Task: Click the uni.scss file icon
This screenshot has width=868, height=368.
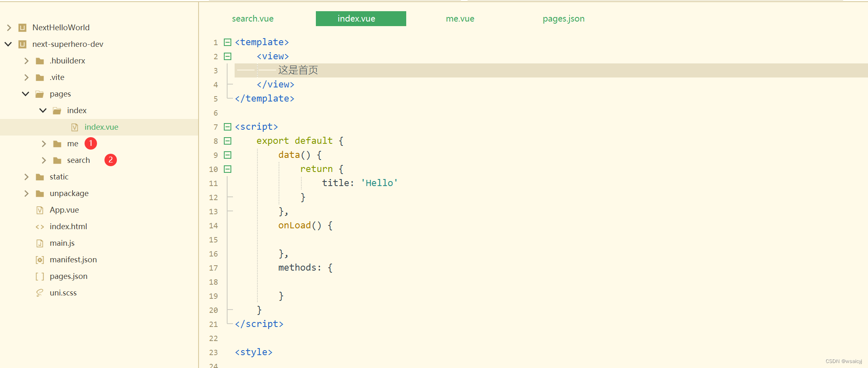Action: [40, 293]
